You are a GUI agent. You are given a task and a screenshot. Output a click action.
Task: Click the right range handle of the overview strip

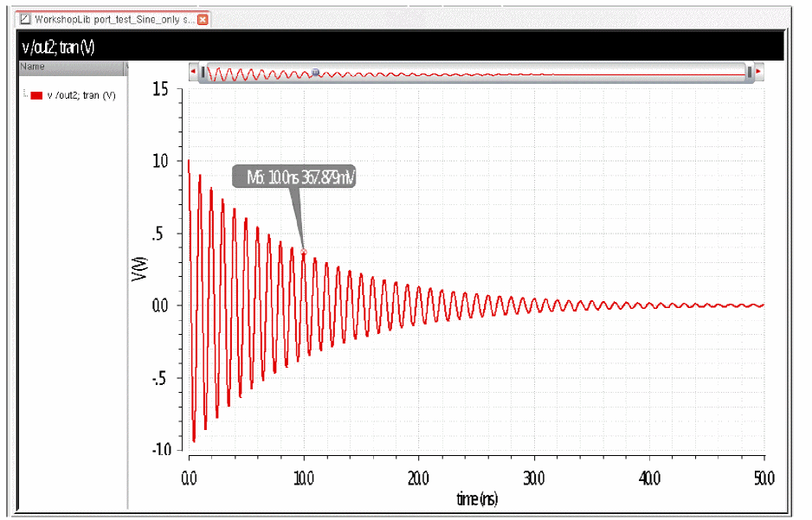tap(749, 72)
